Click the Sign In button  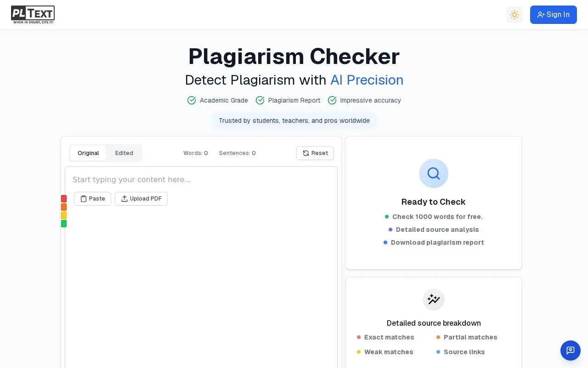pos(554,15)
